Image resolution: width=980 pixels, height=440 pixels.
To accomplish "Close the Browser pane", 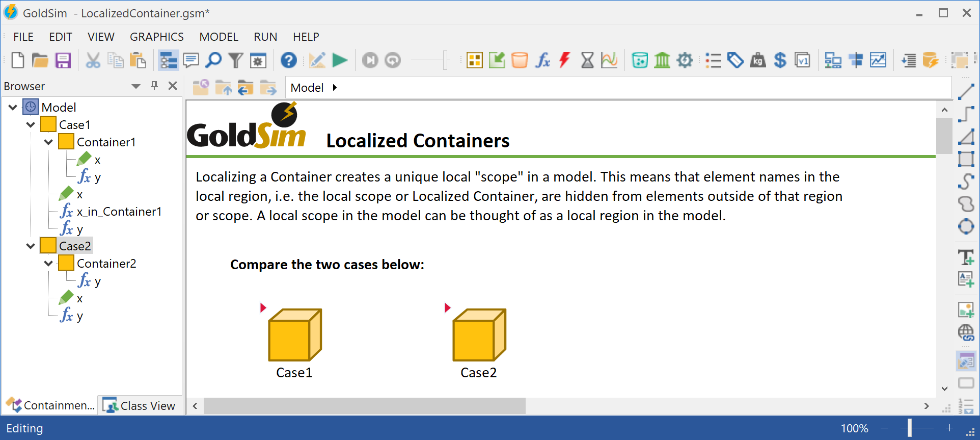I will tap(173, 86).
